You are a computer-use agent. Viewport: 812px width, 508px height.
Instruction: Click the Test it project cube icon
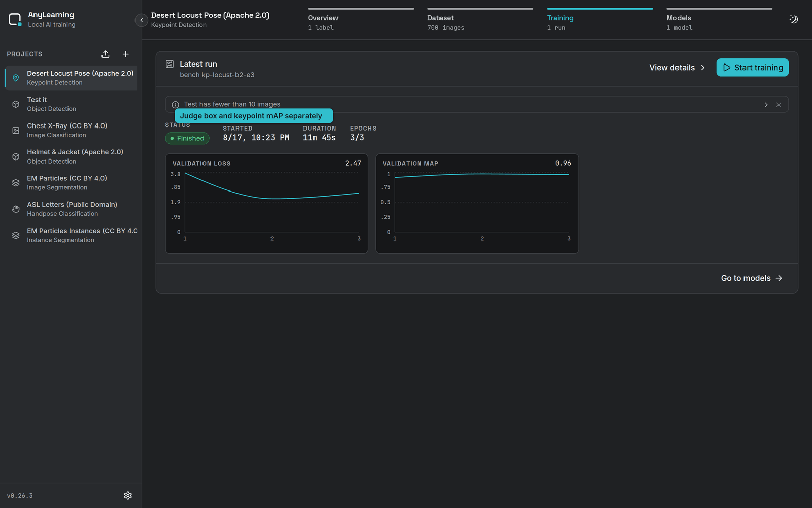16,104
